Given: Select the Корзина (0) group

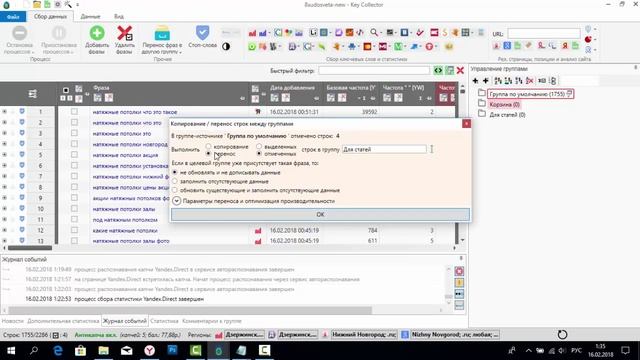Looking at the screenshot, I should pyautogui.click(x=504, y=104).
